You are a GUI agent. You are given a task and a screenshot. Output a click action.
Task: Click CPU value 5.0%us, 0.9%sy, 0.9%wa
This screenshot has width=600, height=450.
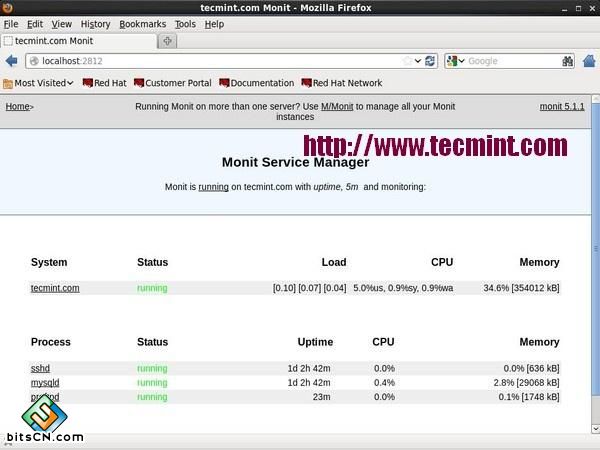pos(403,288)
